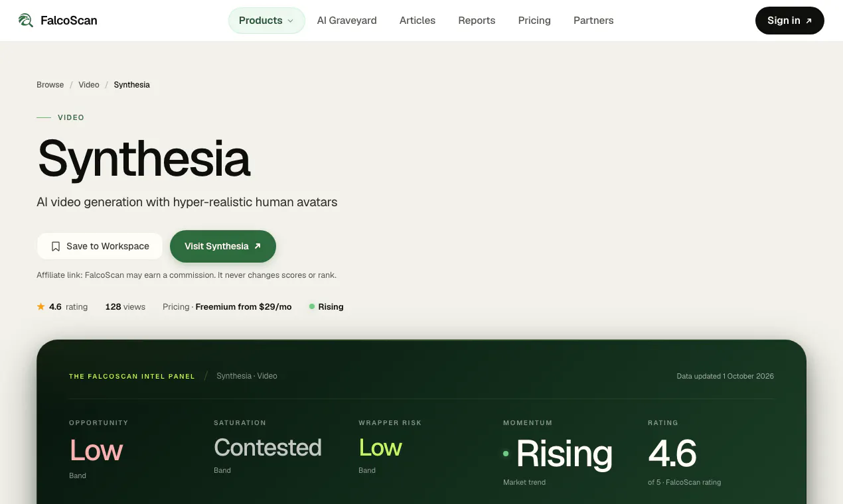This screenshot has height=504, width=843.
Task: Click 'Data updated 1 October 2026' text
Action: (x=725, y=376)
